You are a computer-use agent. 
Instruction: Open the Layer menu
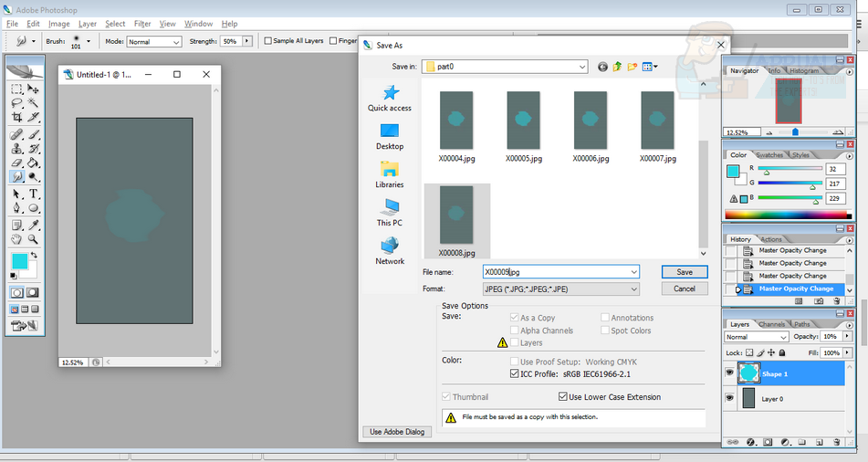(x=88, y=24)
